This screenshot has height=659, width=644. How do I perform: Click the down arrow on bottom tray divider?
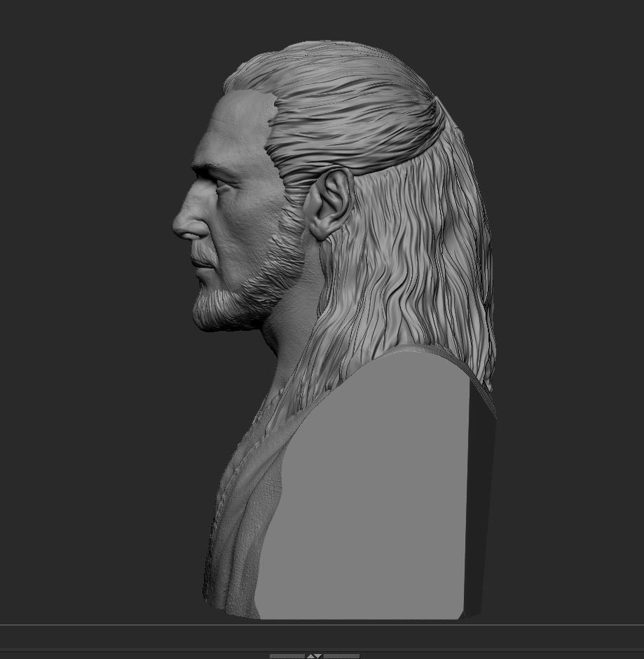317,656
